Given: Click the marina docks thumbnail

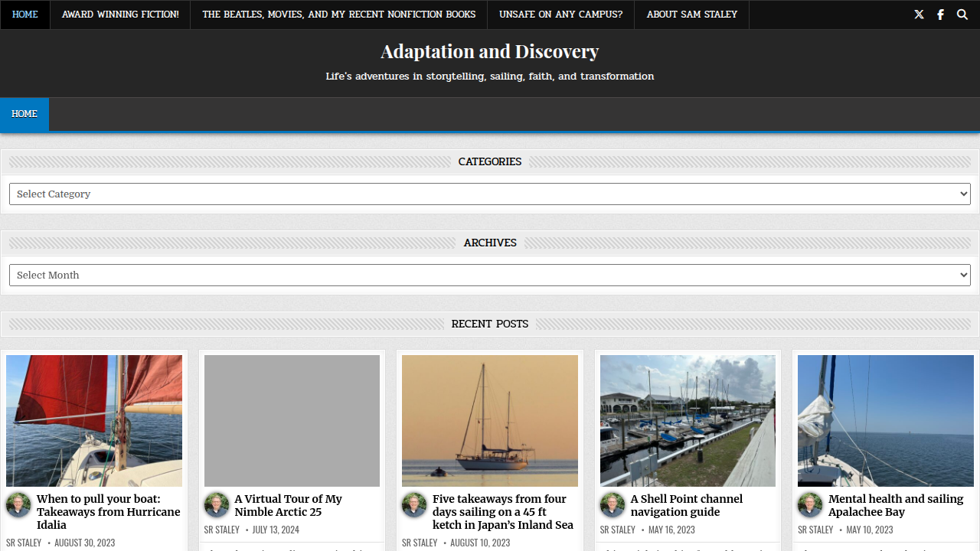Looking at the screenshot, I should pos(688,421).
